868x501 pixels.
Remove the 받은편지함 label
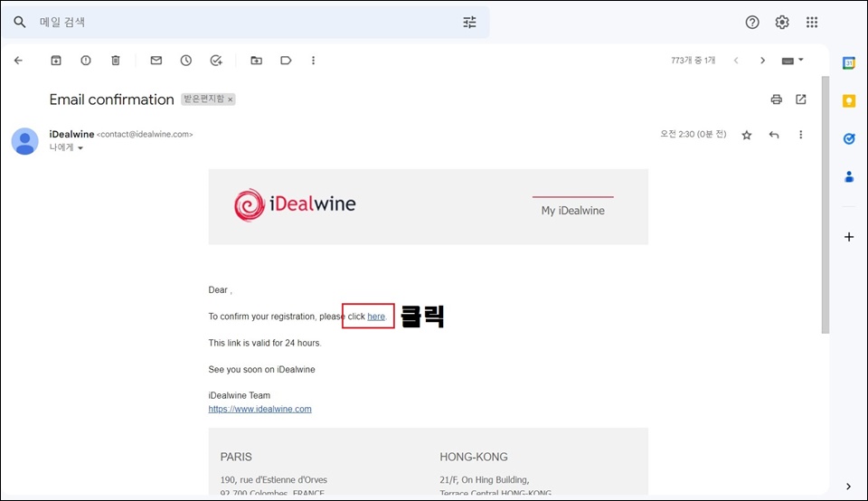pos(231,99)
